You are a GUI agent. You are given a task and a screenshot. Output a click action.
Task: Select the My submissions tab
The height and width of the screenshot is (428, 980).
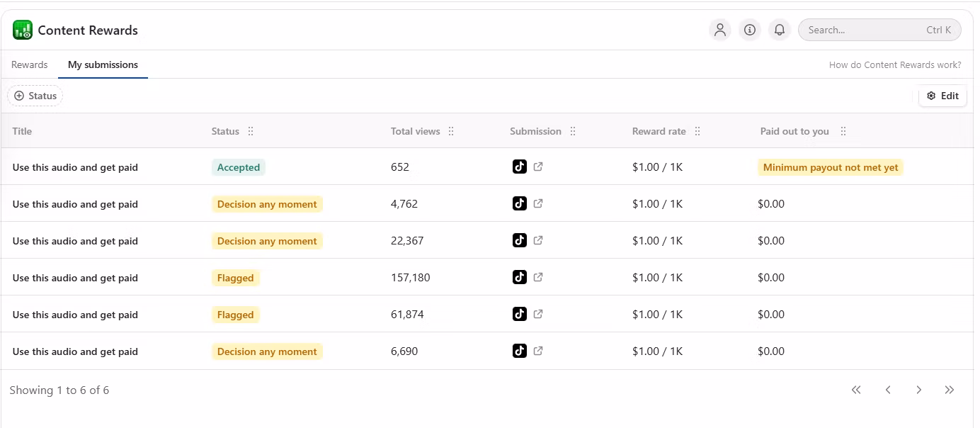pos(103,64)
